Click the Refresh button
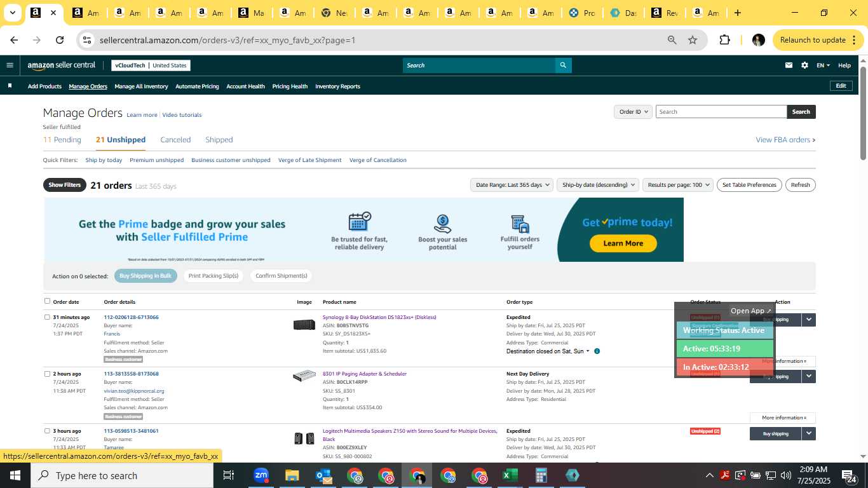Viewport: 868px width, 488px height. [801, 185]
